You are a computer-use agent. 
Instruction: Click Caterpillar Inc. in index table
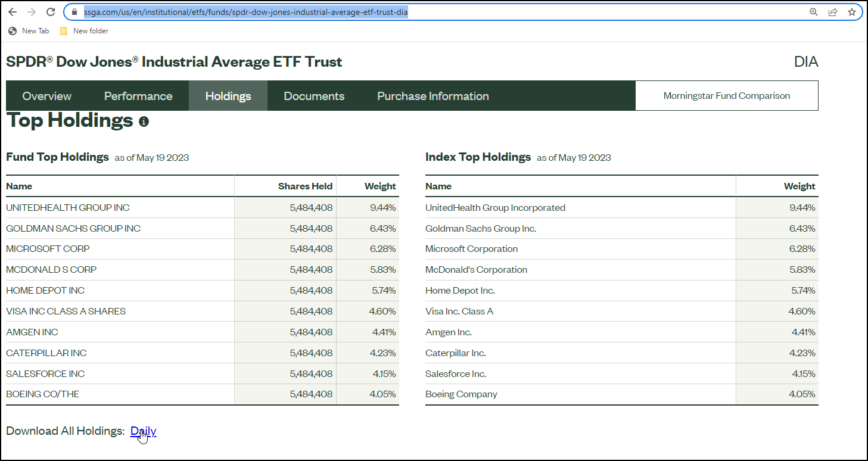tap(456, 353)
